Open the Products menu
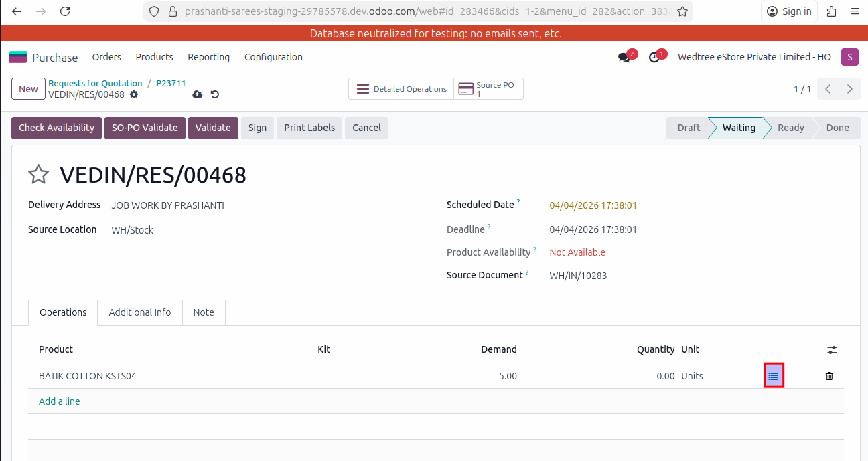Viewport: 868px width, 461px height. pyautogui.click(x=154, y=57)
